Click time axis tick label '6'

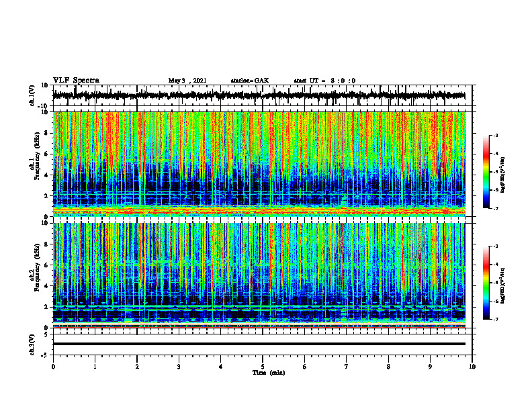point(305,367)
